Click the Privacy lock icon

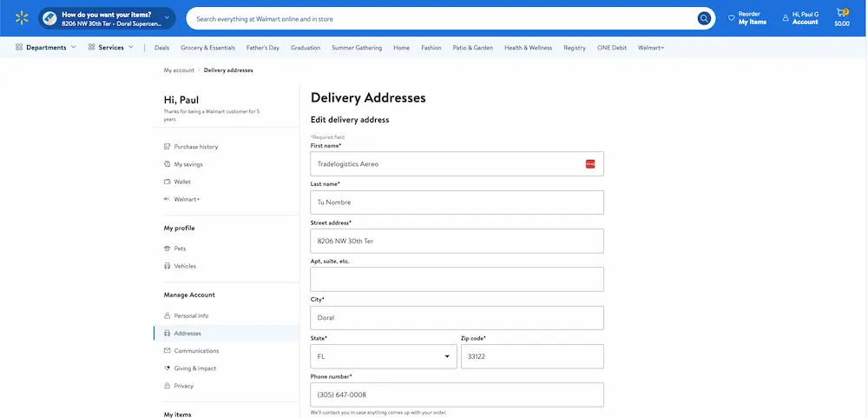coord(168,386)
